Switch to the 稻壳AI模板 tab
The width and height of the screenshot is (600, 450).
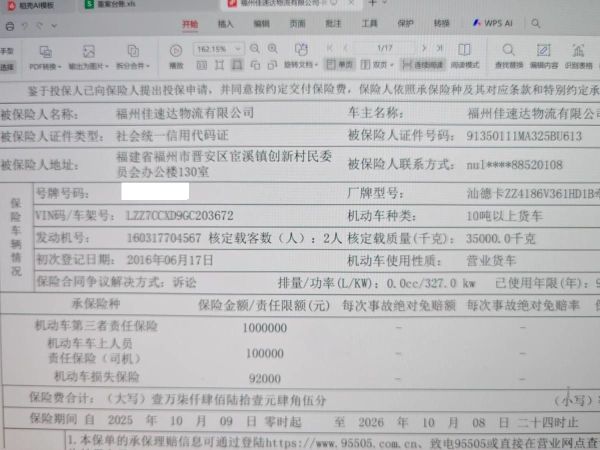[x=32, y=5]
